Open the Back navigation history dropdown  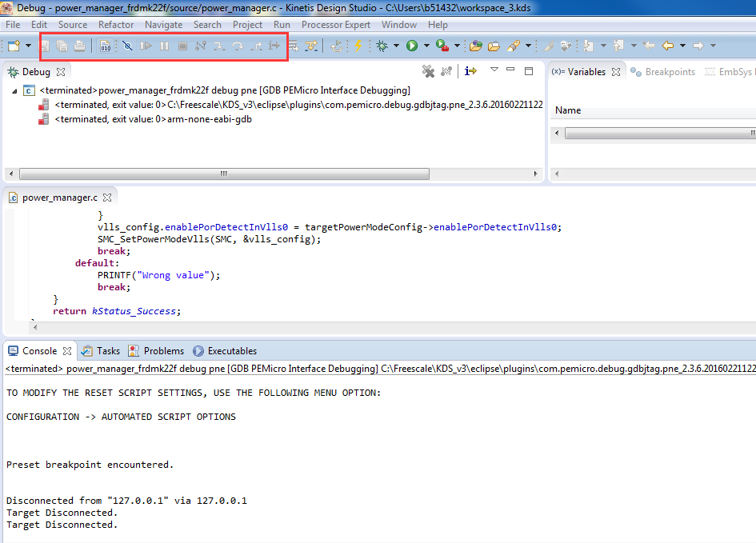[x=682, y=46]
